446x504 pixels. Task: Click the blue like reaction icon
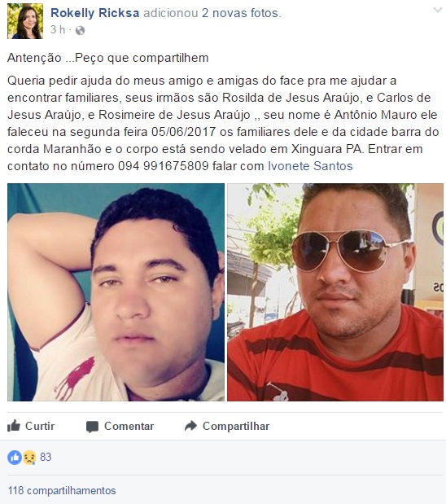point(15,457)
